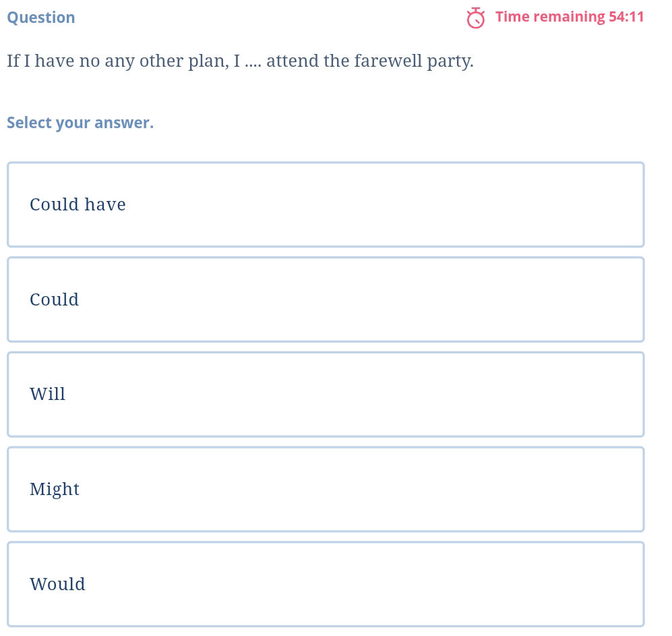Click the "Could" text in the second answer box
Viewport: 672px width, 636px height.
[55, 299]
